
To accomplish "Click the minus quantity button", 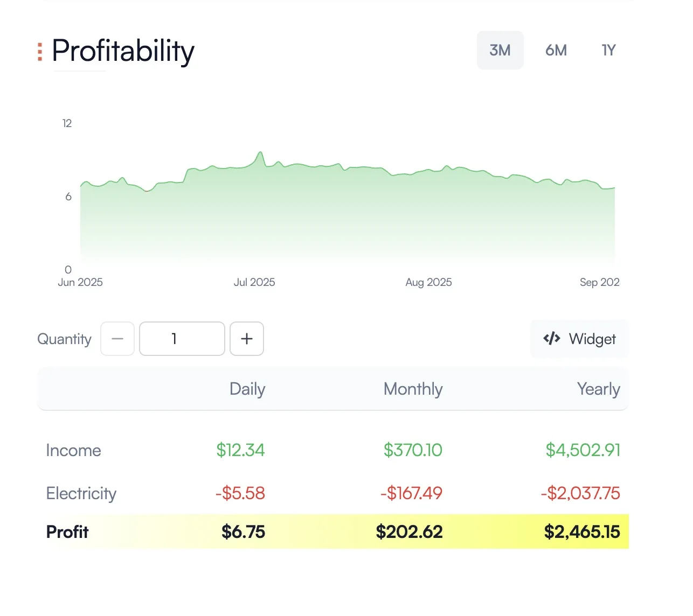I will [x=117, y=339].
